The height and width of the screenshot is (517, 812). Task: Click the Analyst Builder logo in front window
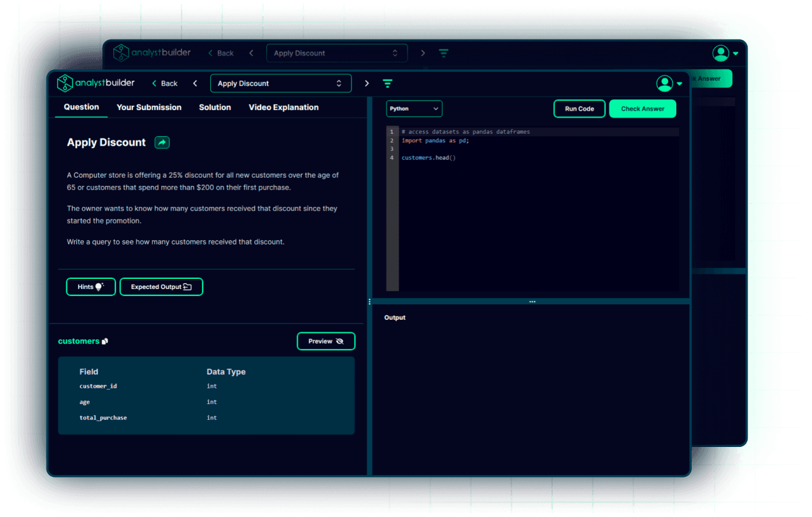95,83
